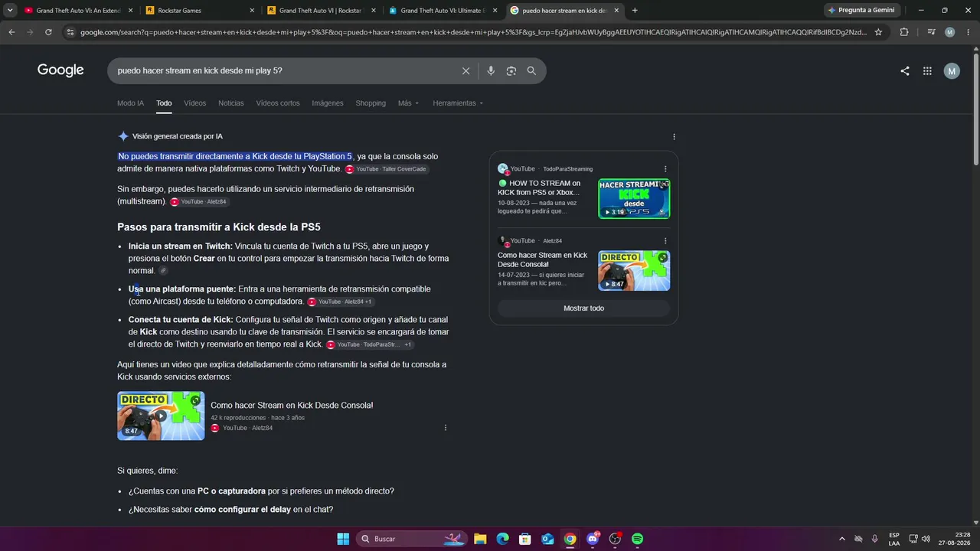Open the Chrome profile avatar in toolbar
The height and width of the screenshot is (551, 980).
click(949, 32)
